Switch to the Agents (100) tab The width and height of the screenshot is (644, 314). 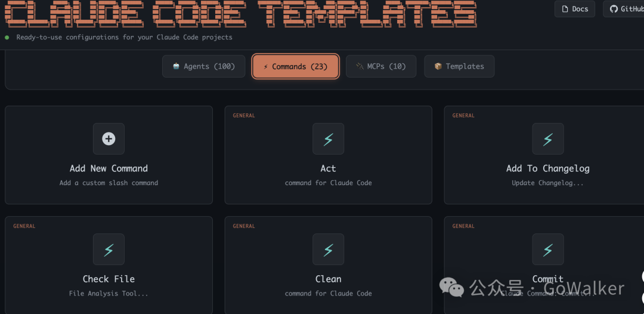[204, 66]
